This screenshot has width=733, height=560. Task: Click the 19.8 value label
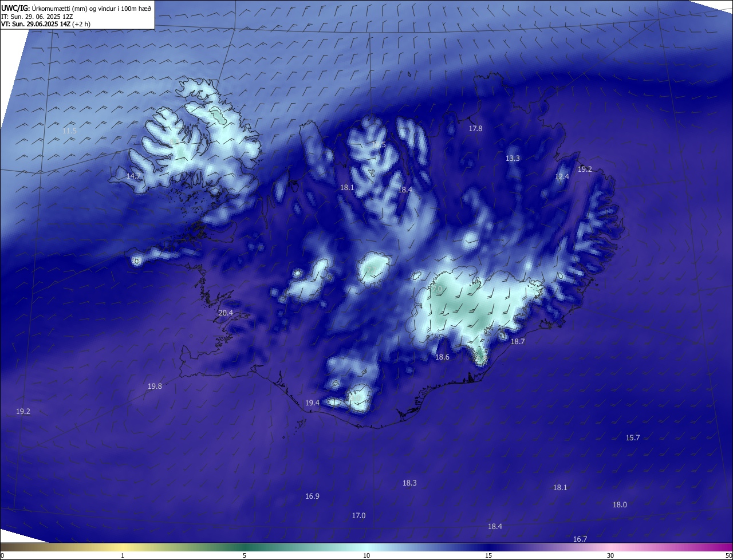155,387
